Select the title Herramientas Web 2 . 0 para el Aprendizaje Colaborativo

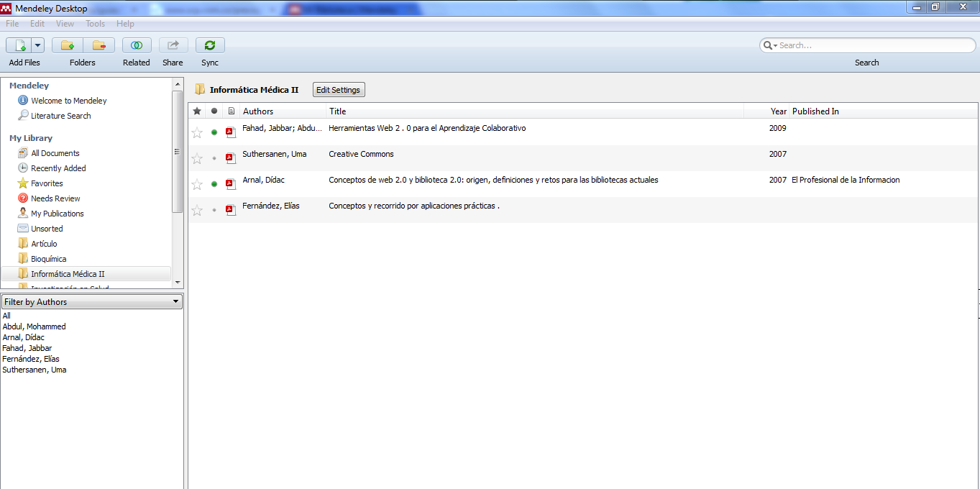427,128
